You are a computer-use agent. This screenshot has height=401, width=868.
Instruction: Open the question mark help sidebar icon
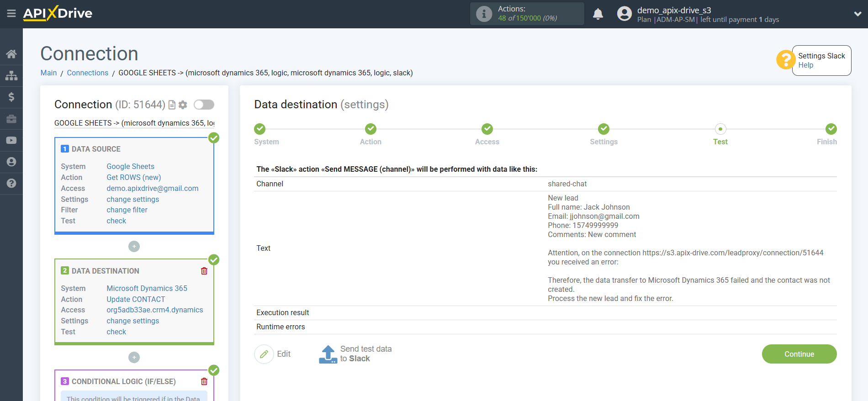[x=11, y=183]
